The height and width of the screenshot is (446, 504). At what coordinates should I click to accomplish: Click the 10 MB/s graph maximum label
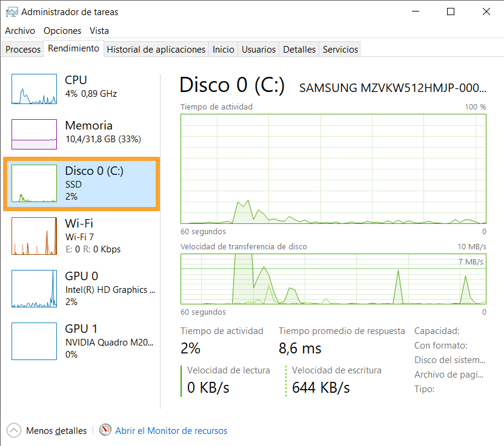click(472, 246)
